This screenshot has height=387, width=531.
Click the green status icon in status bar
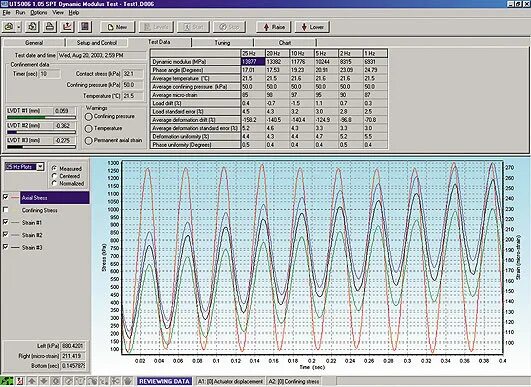click(x=6, y=381)
